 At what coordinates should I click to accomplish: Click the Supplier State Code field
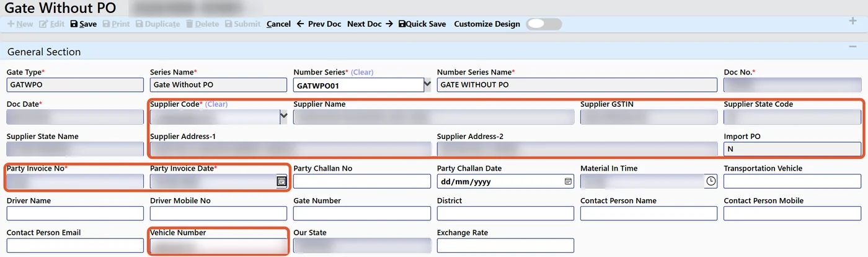[792, 117]
